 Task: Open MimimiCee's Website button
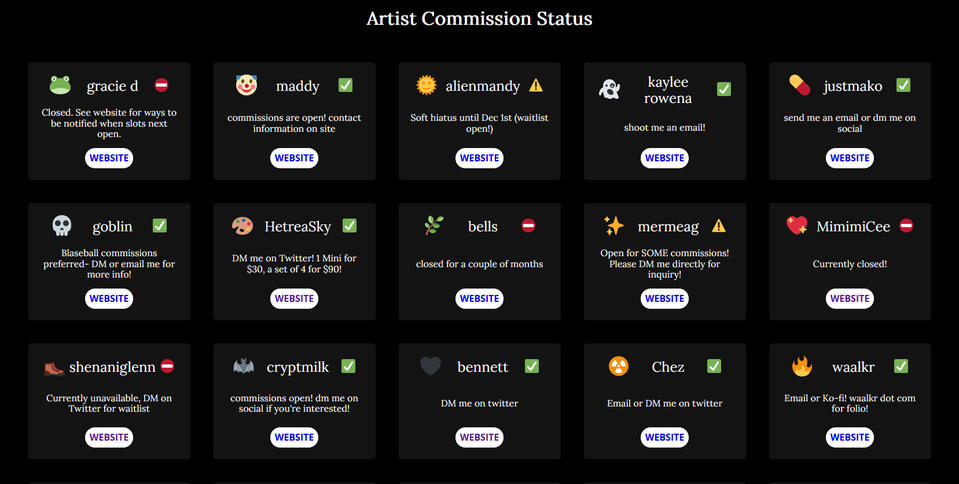tap(850, 298)
